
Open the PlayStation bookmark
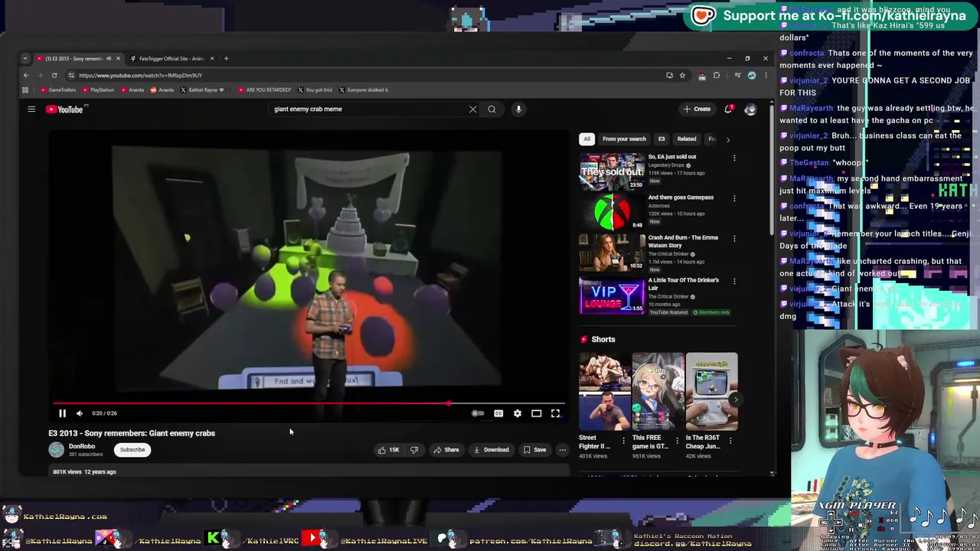click(98, 90)
